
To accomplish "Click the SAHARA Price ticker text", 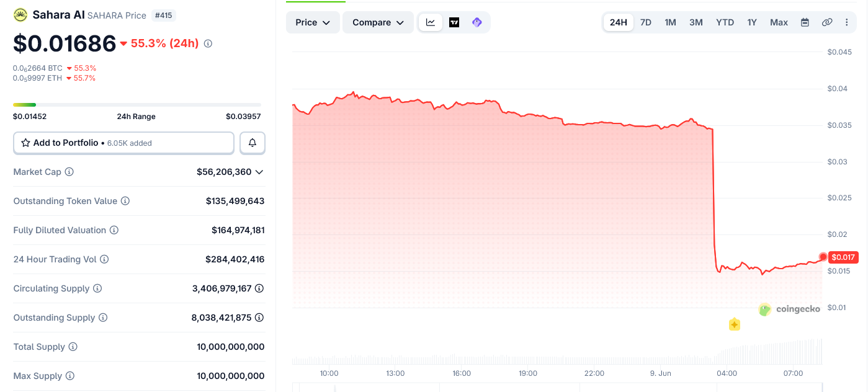I will [x=117, y=16].
